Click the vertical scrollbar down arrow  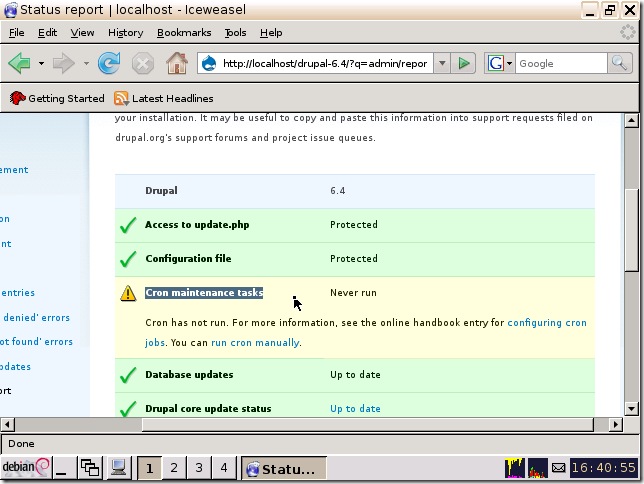coord(631,408)
